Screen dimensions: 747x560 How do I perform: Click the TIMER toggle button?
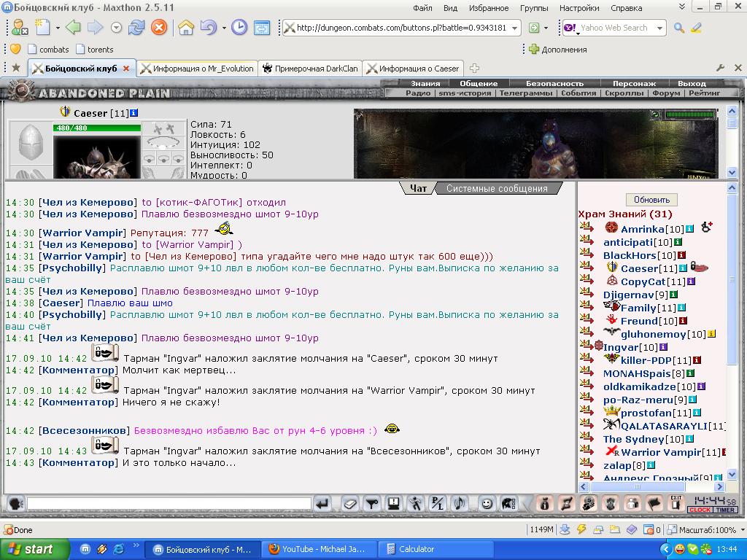pos(725,510)
